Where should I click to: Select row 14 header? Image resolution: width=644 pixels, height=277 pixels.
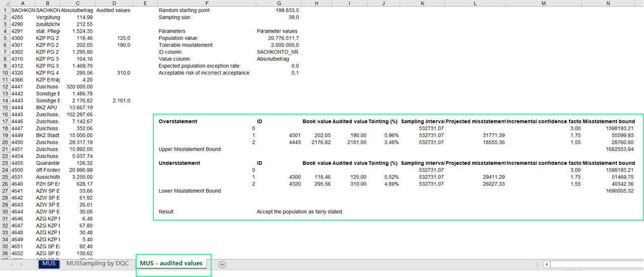[5, 101]
